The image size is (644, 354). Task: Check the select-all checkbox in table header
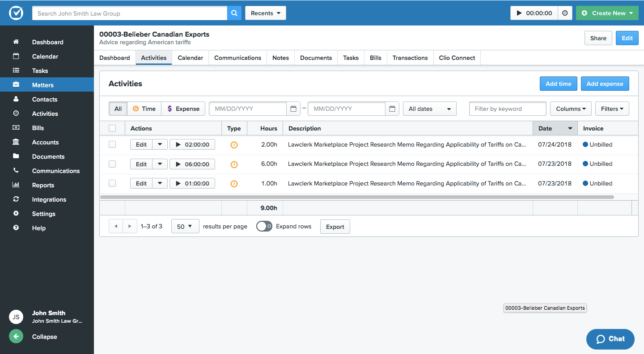click(x=112, y=128)
